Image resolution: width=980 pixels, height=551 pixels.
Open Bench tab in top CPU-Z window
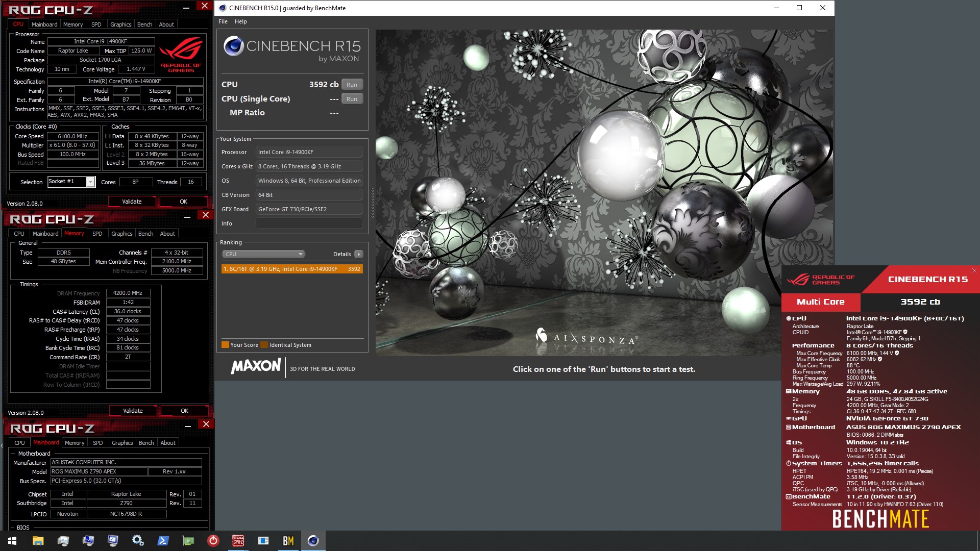point(145,24)
